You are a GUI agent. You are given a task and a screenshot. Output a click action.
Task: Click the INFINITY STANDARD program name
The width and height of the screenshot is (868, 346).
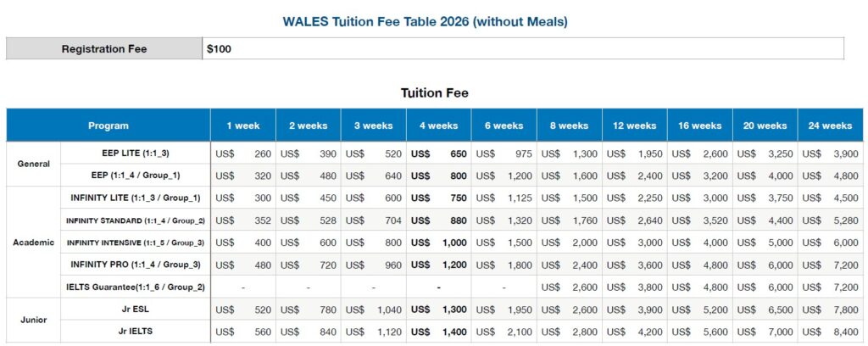click(x=136, y=220)
